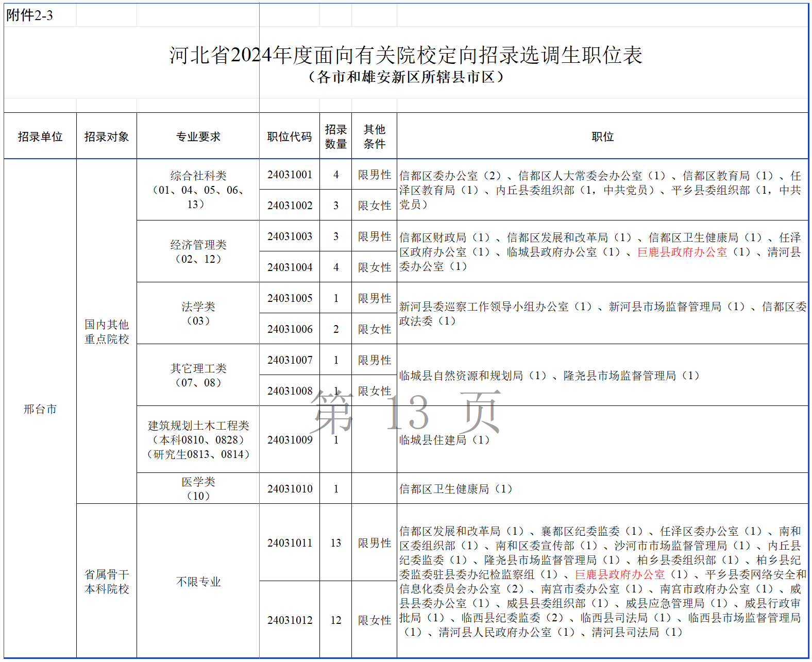Click position code 24031011
Screen dimensions: 812x662
pos(290,543)
